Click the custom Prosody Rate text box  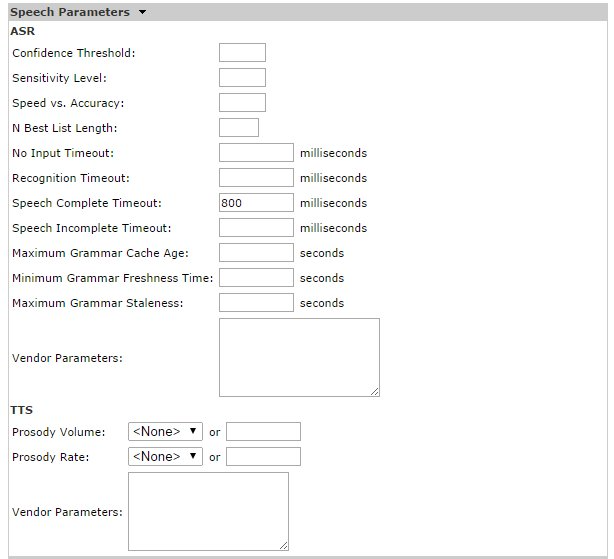pos(263,457)
